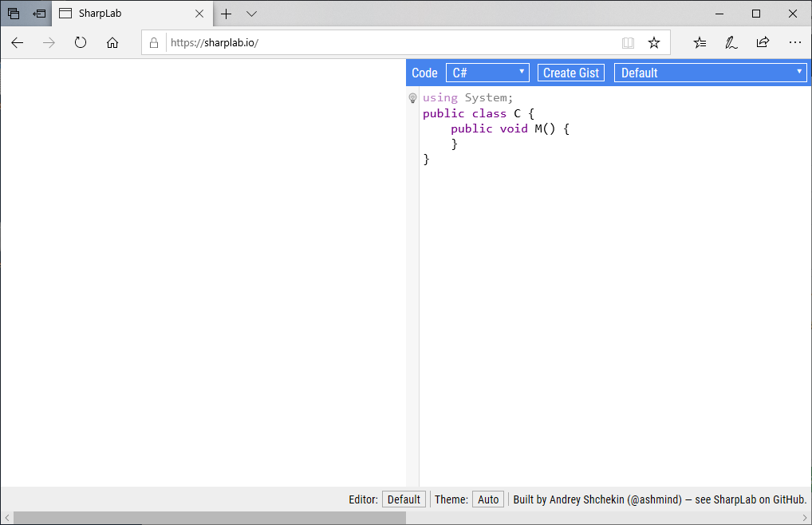812x525 pixels.
Task: Open Microsoft Edge's Make a Web Note tool
Action: [731, 42]
